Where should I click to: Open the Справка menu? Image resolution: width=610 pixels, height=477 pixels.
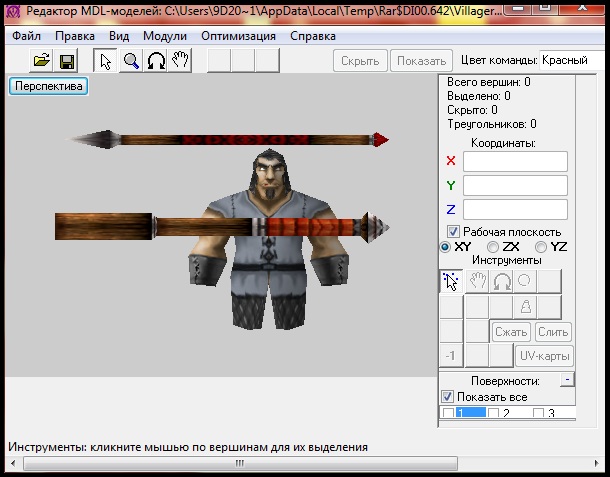click(313, 36)
